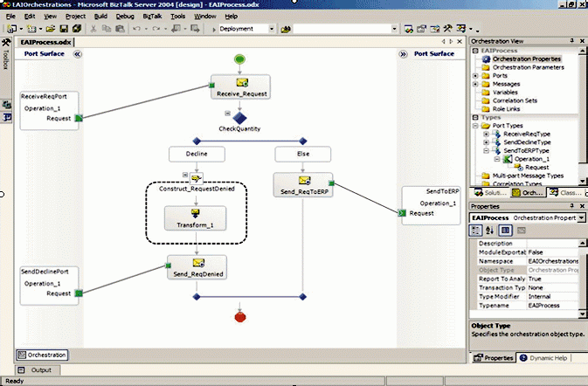Open the EAIProcess object dropdown in Properties
588x386 pixels.
582,217
